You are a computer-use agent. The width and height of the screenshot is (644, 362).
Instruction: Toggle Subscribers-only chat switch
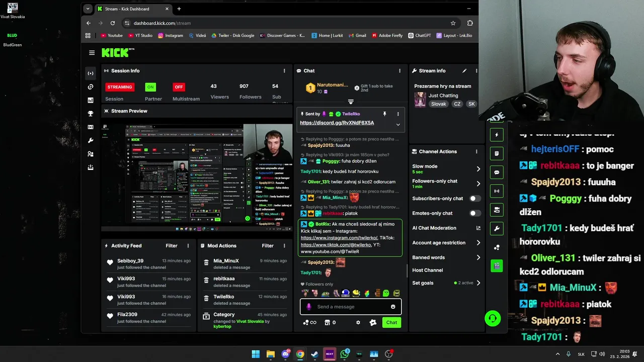coord(475,199)
